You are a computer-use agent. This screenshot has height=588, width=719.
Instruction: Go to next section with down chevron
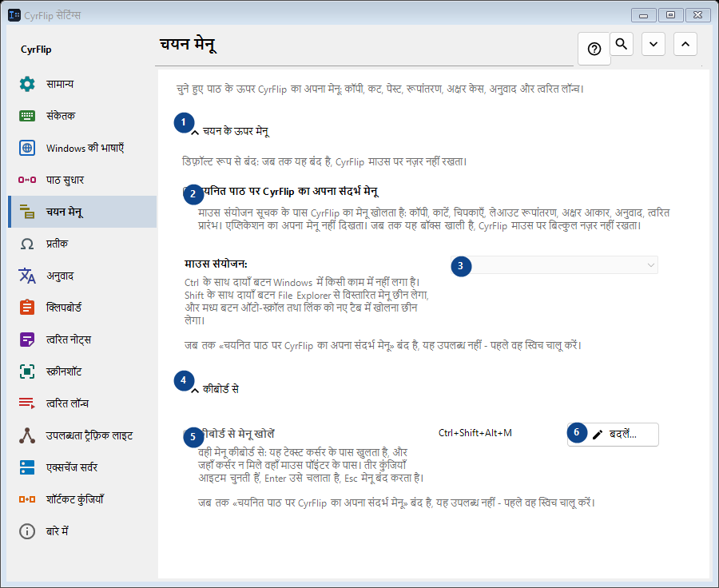(x=653, y=44)
